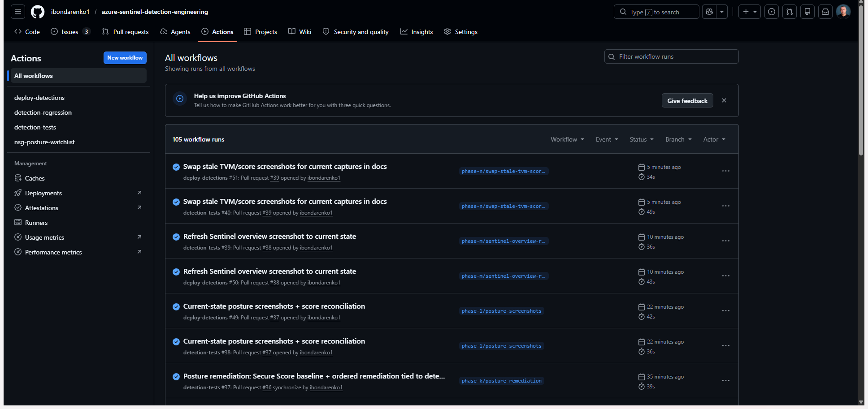This screenshot has width=868, height=409.
Task: Switch to the Code tab
Action: click(27, 32)
